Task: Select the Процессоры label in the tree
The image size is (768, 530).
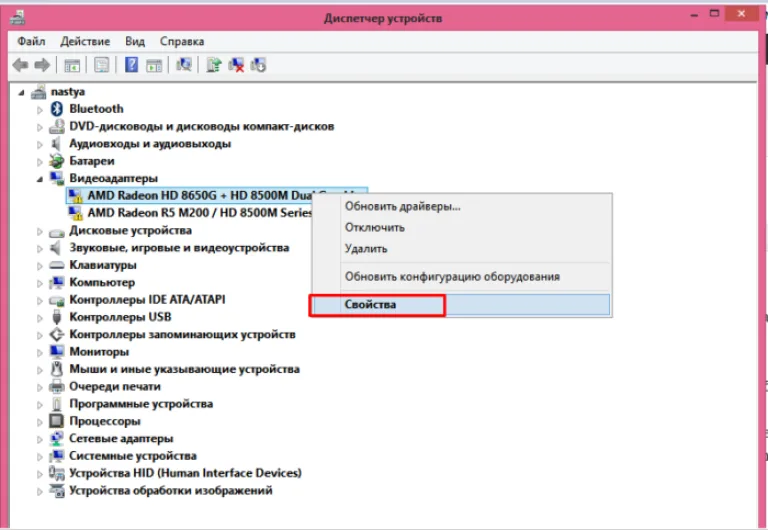Action: (105, 421)
